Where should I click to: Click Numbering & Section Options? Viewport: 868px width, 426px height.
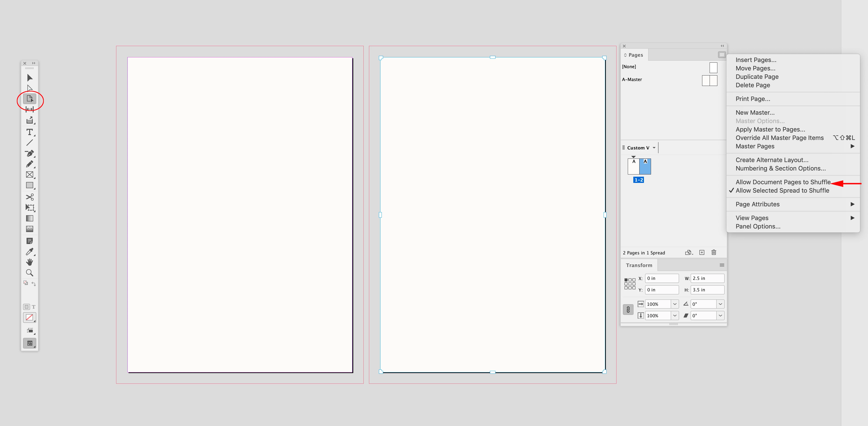pos(780,168)
